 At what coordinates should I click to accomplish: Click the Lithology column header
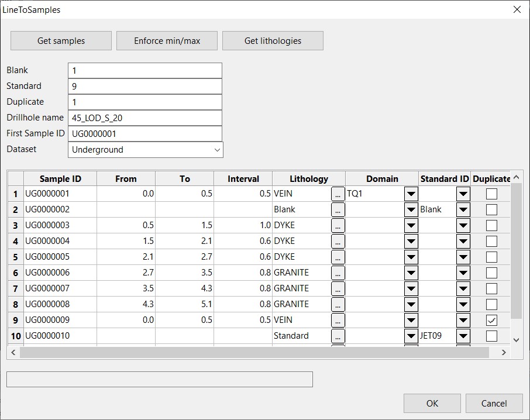tap(308, 179)
